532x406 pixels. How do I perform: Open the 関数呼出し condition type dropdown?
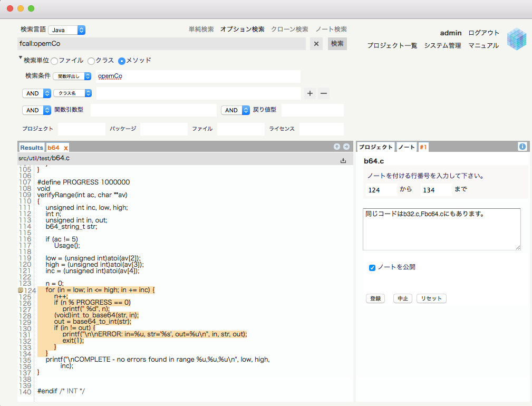(x=73, y=76)
